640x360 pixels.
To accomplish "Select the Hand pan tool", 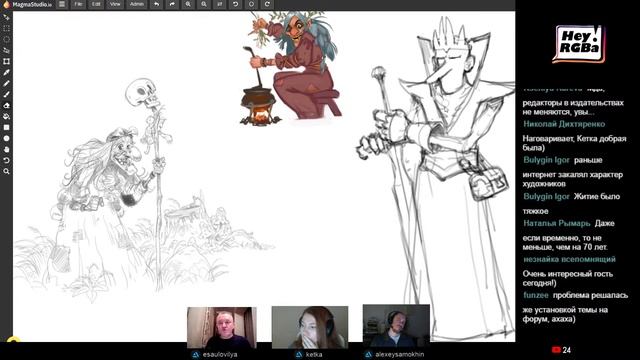I will pyautogui.click(x=6, y=150).
